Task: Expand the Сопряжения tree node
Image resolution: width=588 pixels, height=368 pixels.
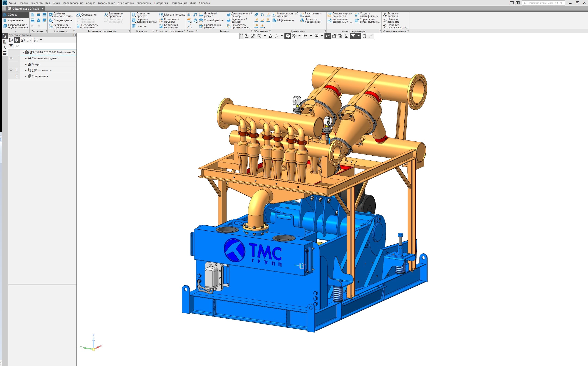Action: (26, 76)
